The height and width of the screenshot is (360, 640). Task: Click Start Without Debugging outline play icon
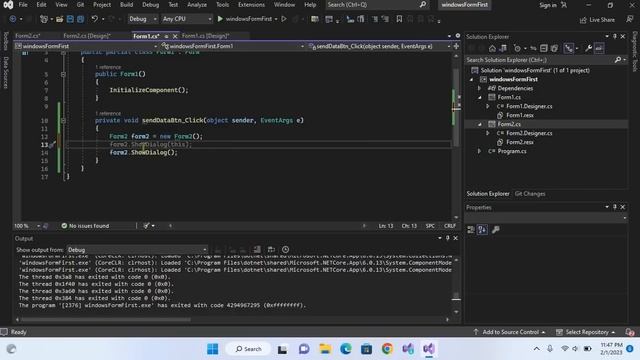[x=284, y=19]
